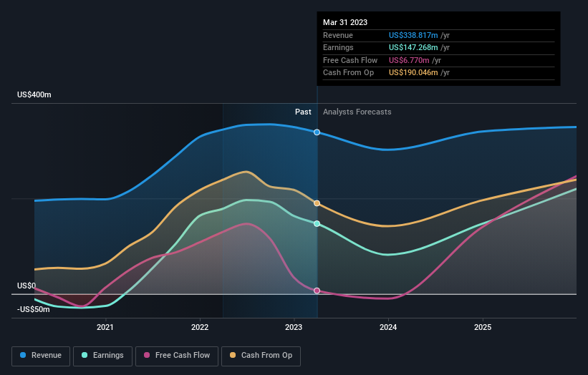Click the 2024 axis label
The image size is (588, 375).
388,327
